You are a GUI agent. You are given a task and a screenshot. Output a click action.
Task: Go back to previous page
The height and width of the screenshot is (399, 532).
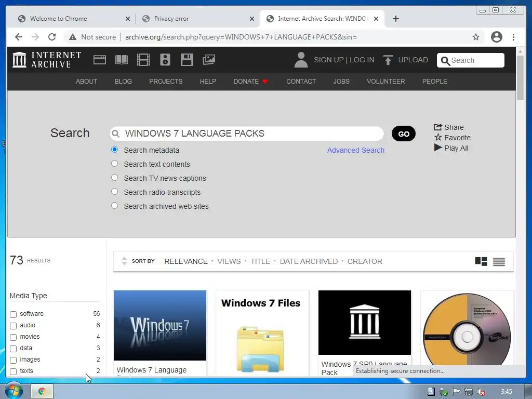click(19, 37)
